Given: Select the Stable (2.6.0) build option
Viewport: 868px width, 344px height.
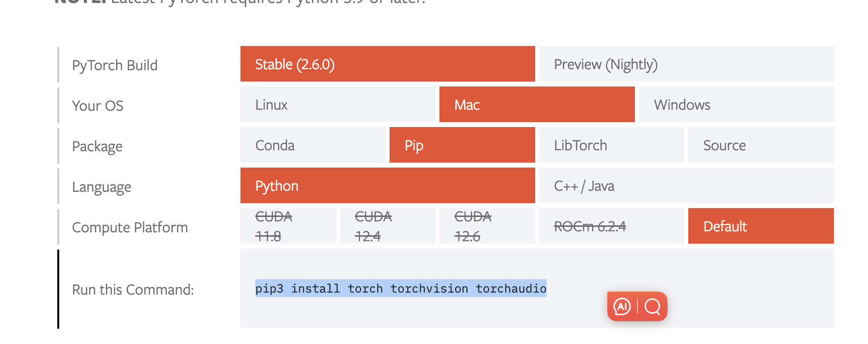Looking at the screenshot, I should pyautogui.click(x=388, y=64).
